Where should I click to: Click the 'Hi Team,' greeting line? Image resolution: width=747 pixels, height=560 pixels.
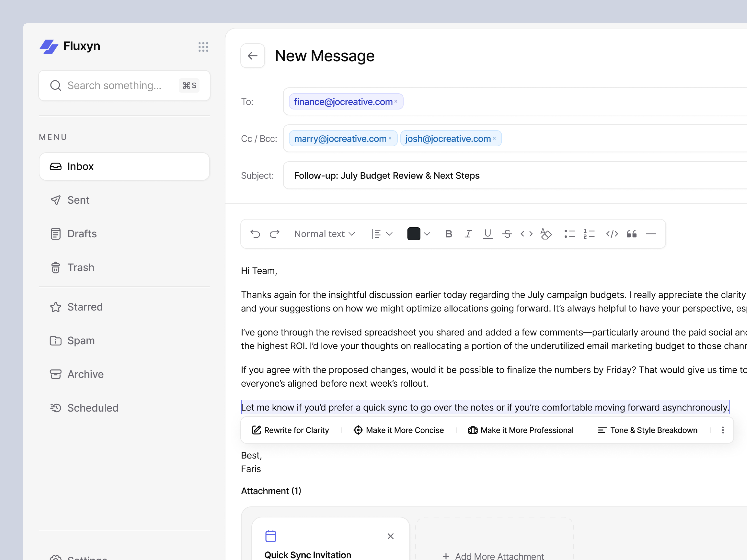point(259,271)
